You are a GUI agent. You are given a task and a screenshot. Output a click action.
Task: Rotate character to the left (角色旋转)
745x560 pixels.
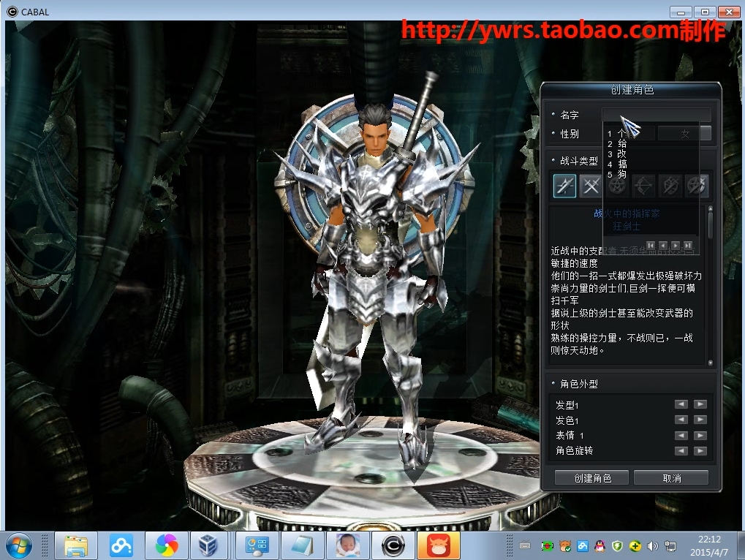tap(681, 450)
